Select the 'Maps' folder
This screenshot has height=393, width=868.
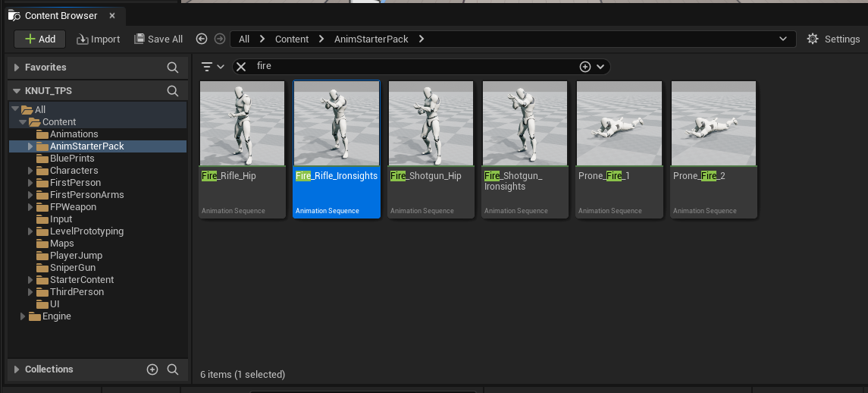pos(61,244)
